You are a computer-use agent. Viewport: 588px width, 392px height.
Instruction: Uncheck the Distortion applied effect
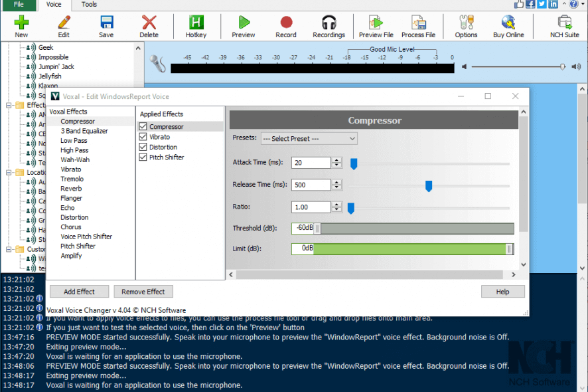(143, 147)
